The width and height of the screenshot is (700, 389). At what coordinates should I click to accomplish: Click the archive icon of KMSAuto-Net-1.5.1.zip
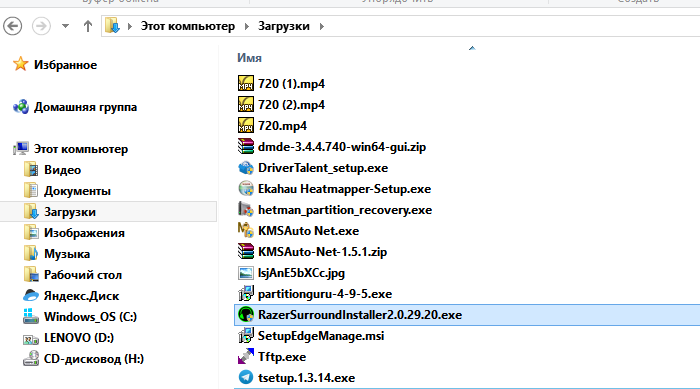pyautogui.click(x=246, y=251)
